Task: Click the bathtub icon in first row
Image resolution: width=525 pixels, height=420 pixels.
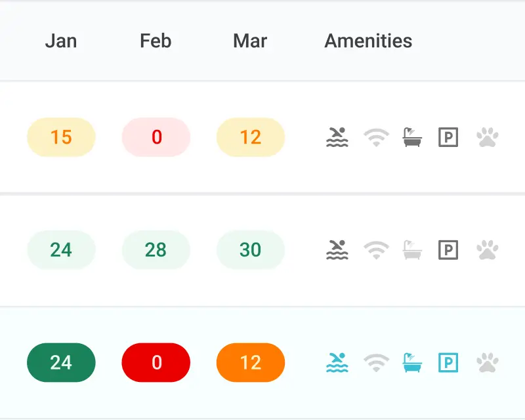Action: point(412,137)
